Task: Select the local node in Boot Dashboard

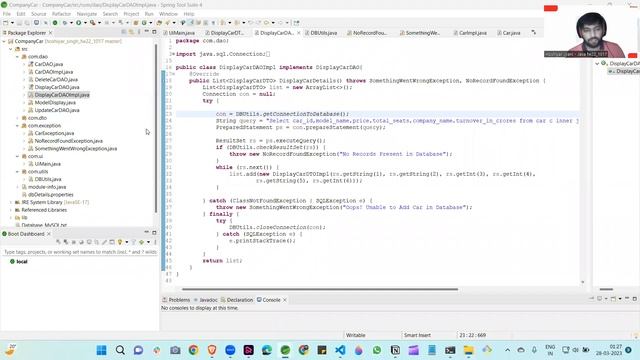Action: (18, 262)
